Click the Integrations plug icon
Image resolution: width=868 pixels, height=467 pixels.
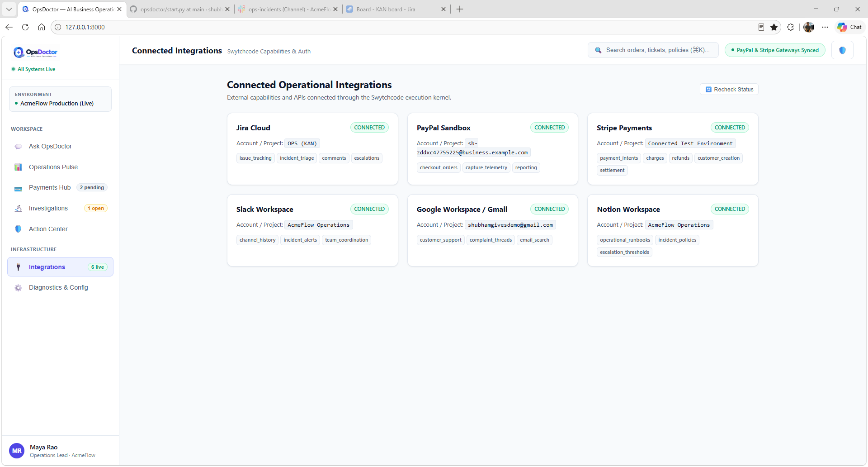[x=18, y=267]
